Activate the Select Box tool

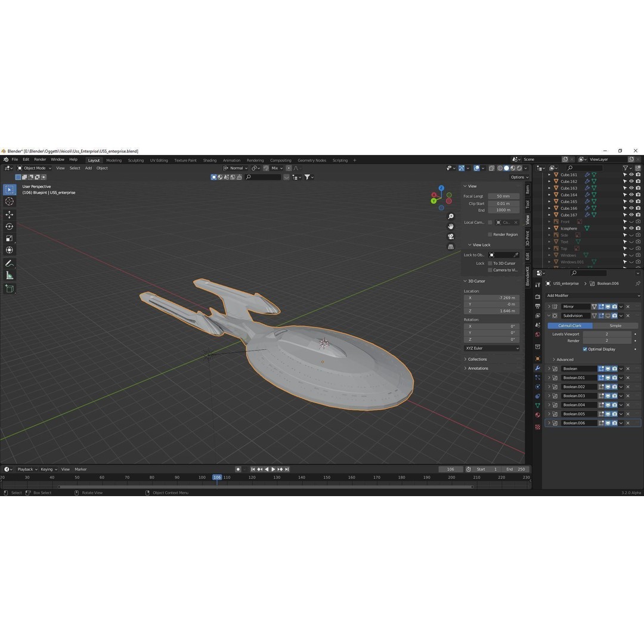tap(10, 190)
